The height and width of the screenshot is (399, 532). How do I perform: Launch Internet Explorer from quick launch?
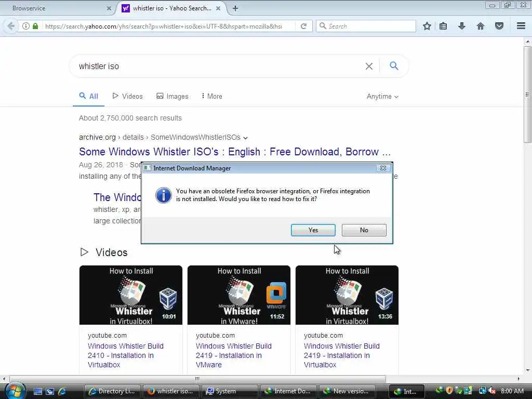(62, 391)
